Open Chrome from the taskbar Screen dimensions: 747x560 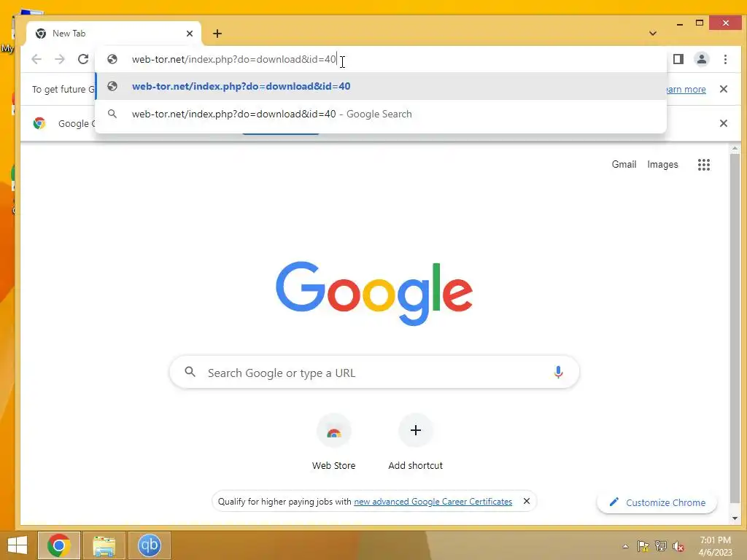59,545
